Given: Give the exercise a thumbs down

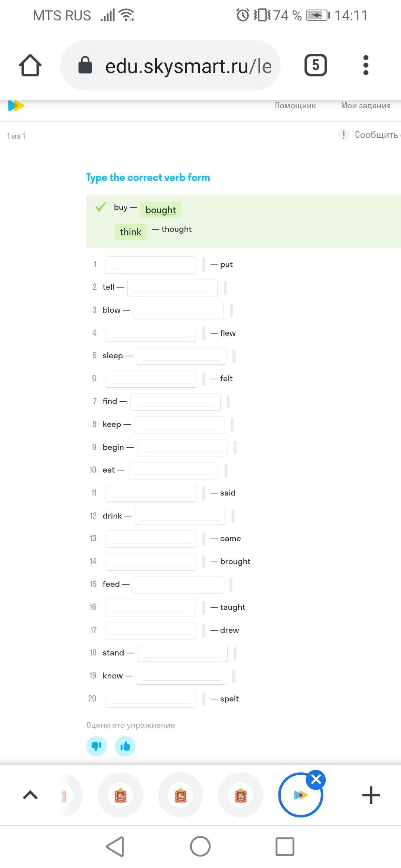Looking at the screenshot, I should (97, 746).
